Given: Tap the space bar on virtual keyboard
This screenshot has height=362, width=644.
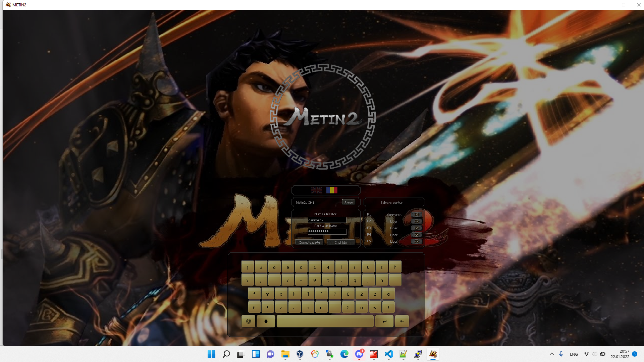Looking at the screenshot, I should point(325,321).
